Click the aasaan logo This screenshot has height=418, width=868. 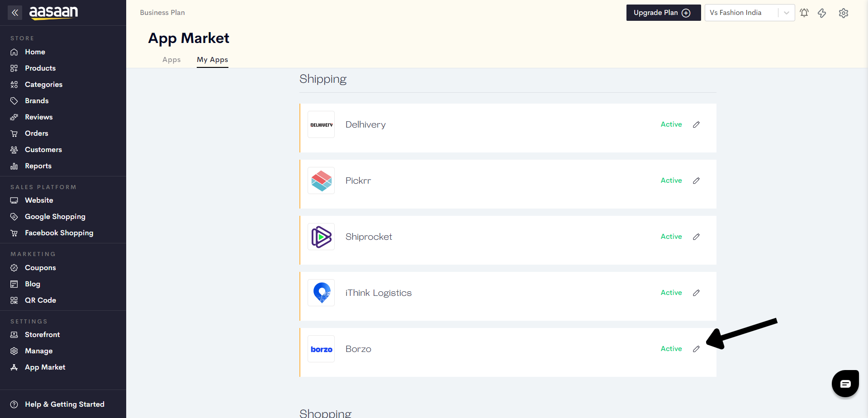coord(53,13)
